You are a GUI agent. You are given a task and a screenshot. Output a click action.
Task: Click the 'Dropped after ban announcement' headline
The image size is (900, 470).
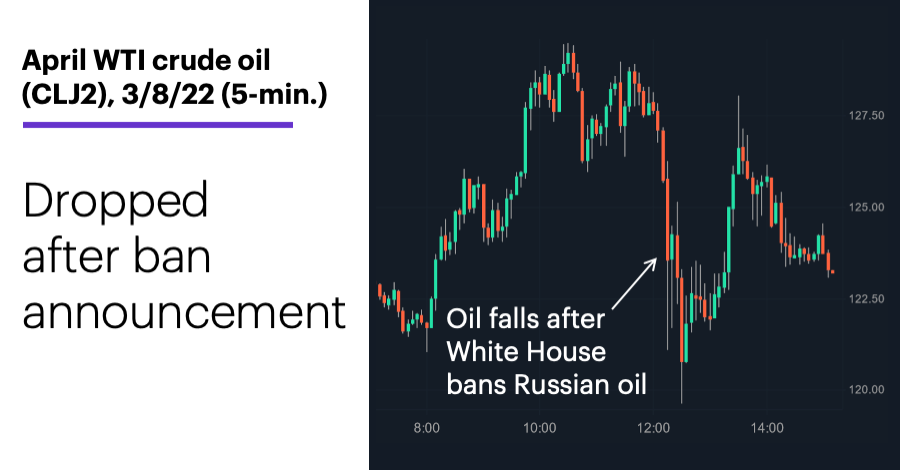coord(184,255)
